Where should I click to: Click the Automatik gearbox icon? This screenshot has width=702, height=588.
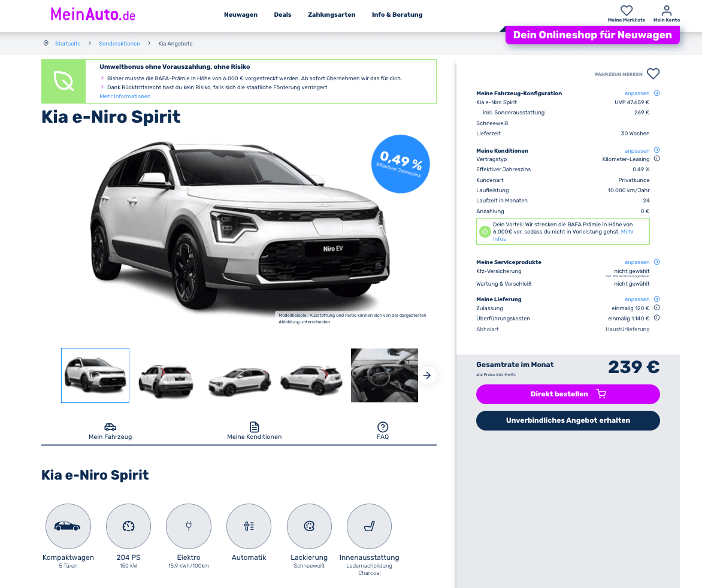[249, 526]
